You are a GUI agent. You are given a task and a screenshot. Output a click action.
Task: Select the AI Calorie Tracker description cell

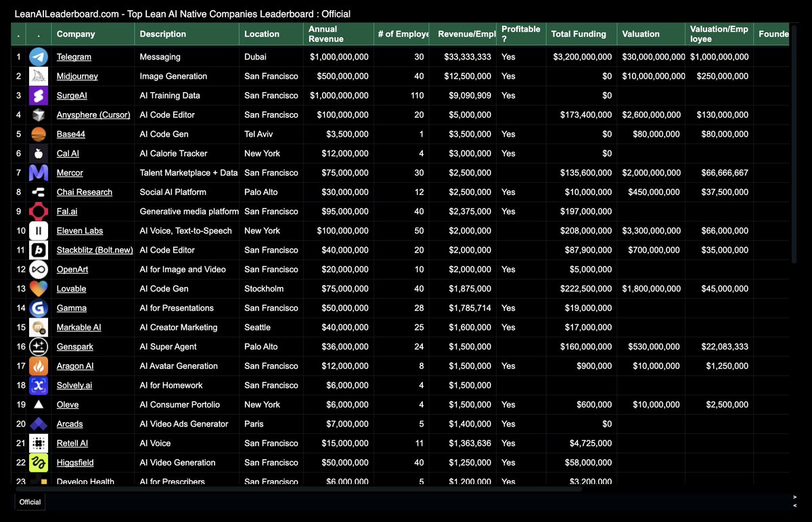coord(187,154)
